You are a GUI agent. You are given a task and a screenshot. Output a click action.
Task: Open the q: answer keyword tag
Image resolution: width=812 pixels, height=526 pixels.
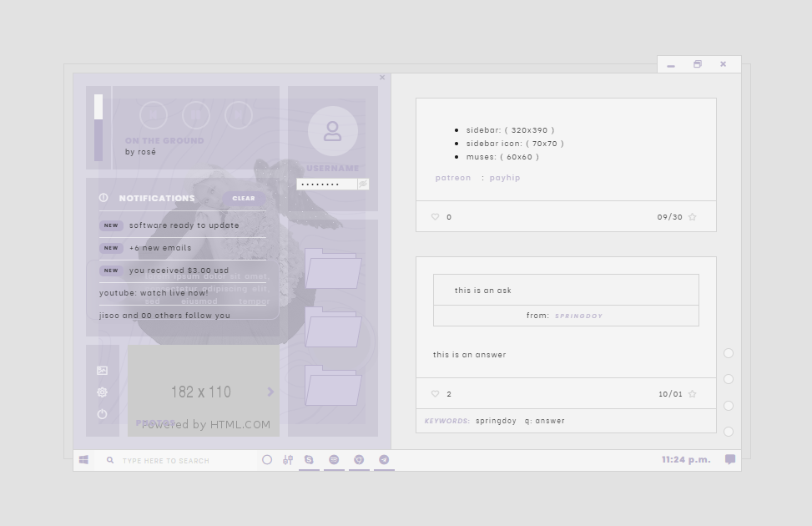click(x=544, y=421)
